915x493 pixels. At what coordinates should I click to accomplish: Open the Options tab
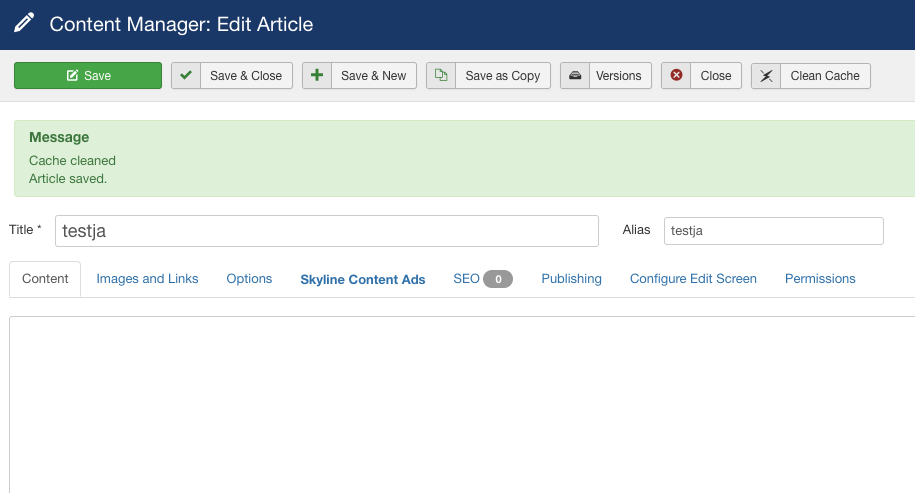coord(249,279)
